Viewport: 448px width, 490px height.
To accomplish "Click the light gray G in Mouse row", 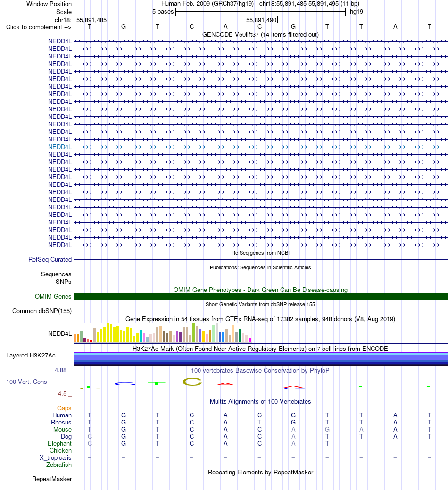I will (327, 429).
